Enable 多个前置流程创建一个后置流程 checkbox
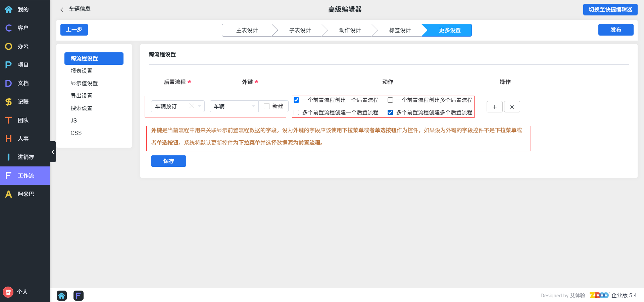Screen dimensions: 644x302 tap(296, 112)
